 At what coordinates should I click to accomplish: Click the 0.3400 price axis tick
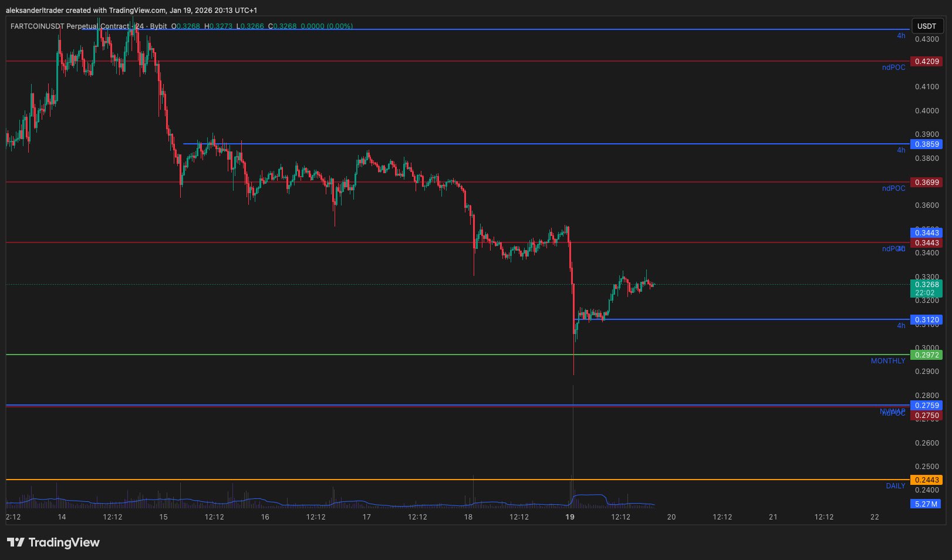[927, 253]
